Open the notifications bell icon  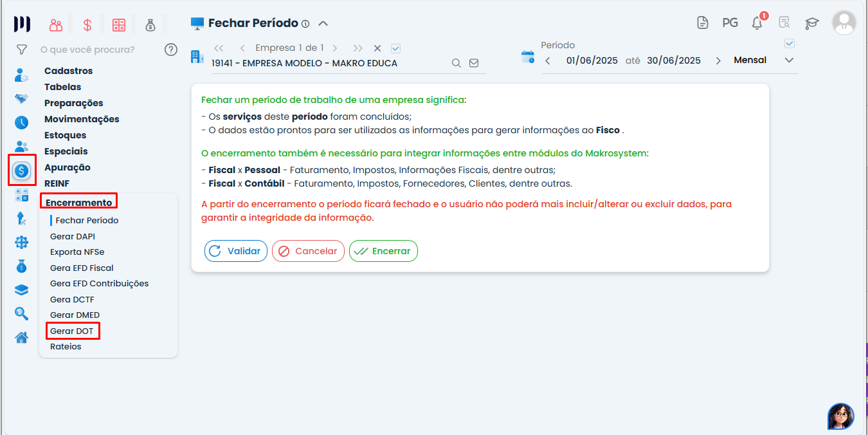click(x=757, y=23)
